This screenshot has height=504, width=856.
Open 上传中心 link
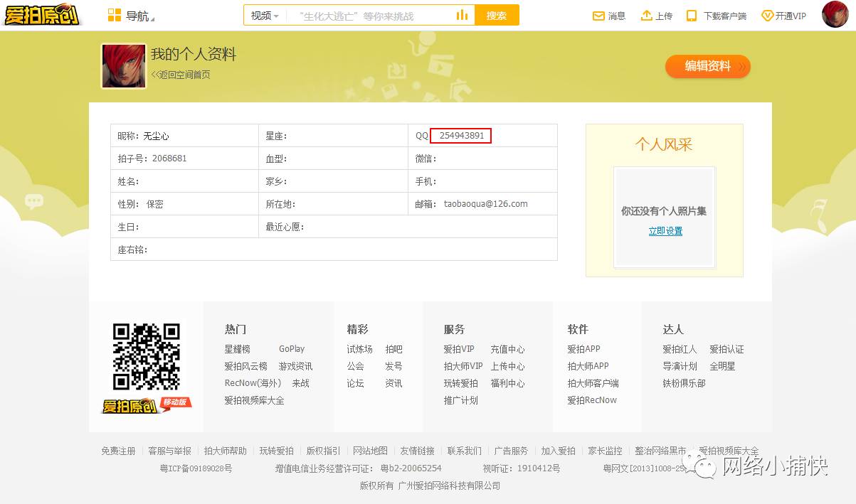pyautogui.click(x=507, y=366)
